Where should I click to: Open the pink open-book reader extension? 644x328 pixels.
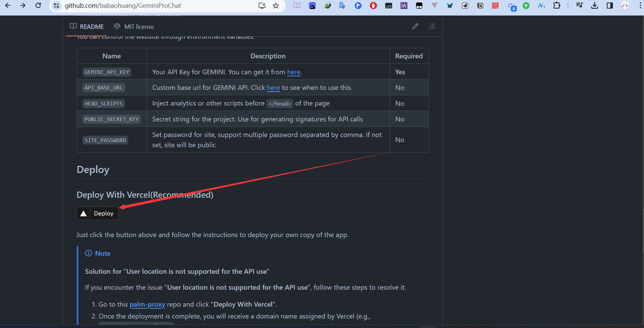point(297,6)
